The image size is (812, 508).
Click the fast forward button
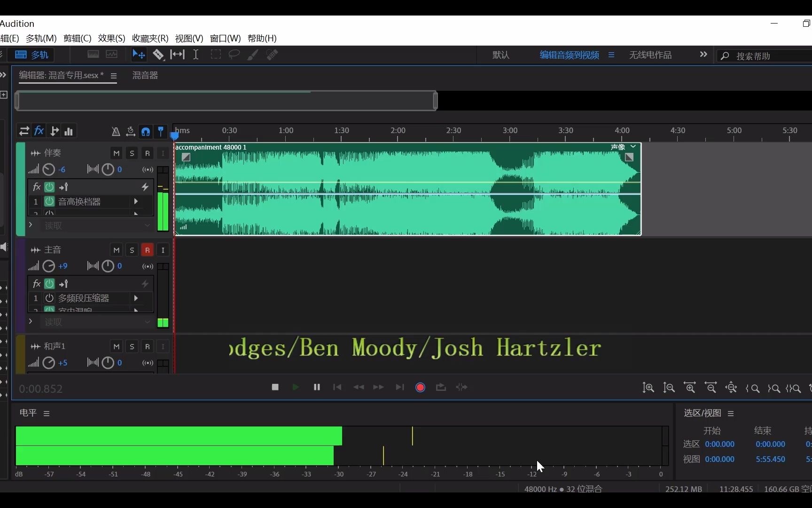point(379,387)
